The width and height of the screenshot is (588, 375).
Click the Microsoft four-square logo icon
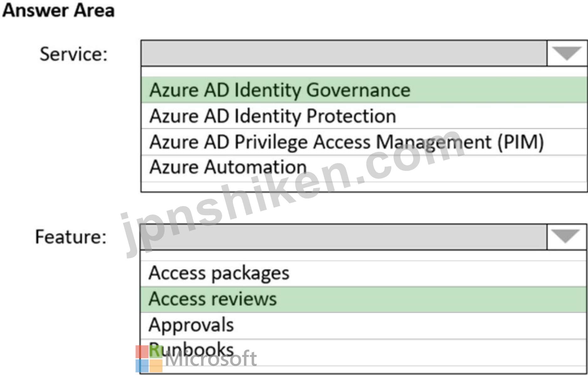(x=149, y=359)
